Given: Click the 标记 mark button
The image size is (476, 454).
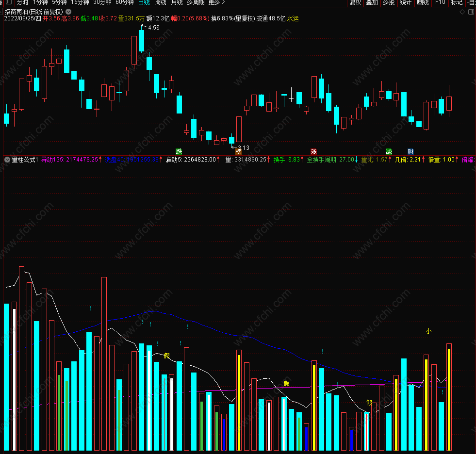Looking at the screenshot, I should click(x=457, y=2).
